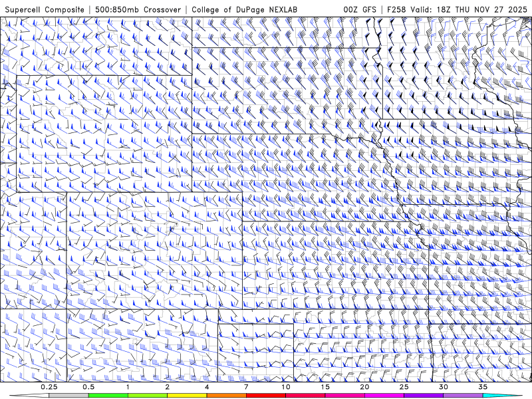532x399 pixels.
Task: Click the red legend color segment
Action: pyautogui.click(x=265, y=396)
